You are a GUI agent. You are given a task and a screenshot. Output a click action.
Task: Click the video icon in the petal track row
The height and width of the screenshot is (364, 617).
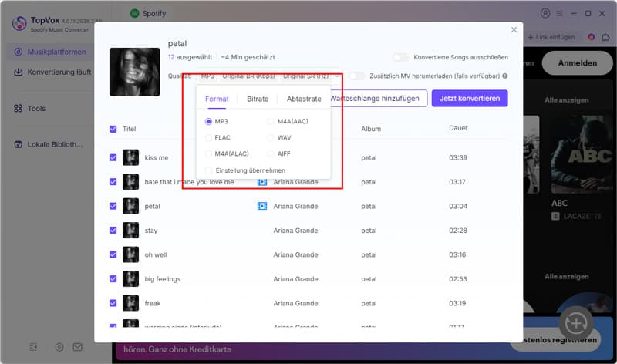click(262, 206)
